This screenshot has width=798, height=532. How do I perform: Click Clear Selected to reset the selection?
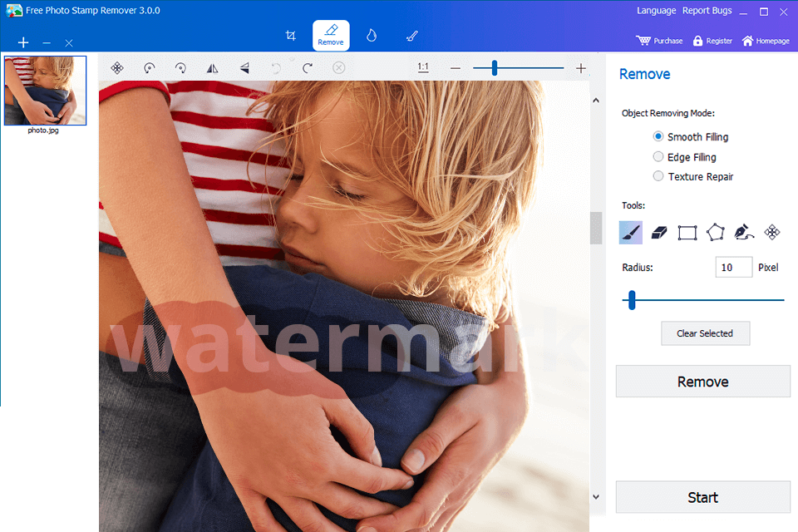click(x=705, y=332)
